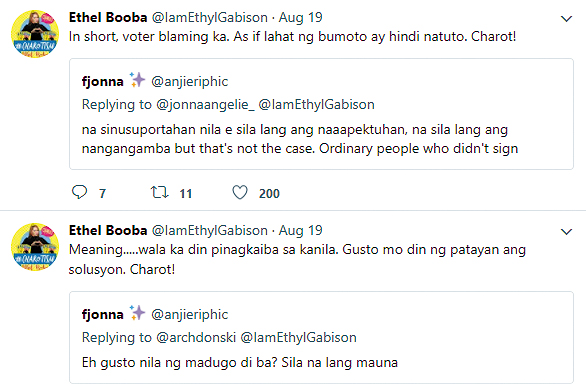Click the 11 retweets count
The image size is (586, 384).
[185, 194]
